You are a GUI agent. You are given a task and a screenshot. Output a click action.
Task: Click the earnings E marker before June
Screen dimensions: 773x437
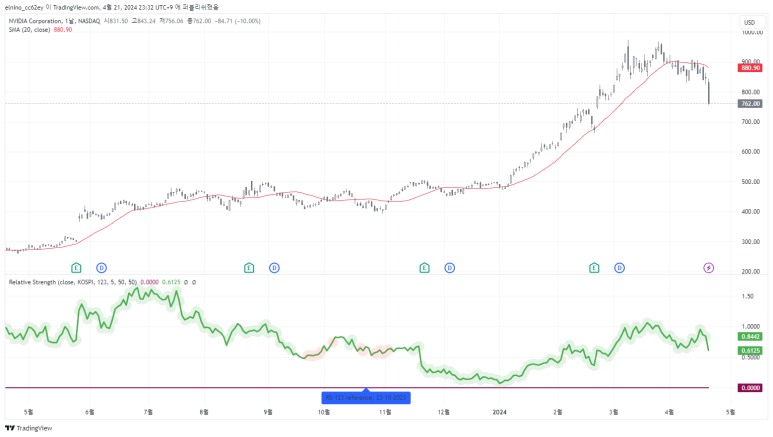(76, 268)
